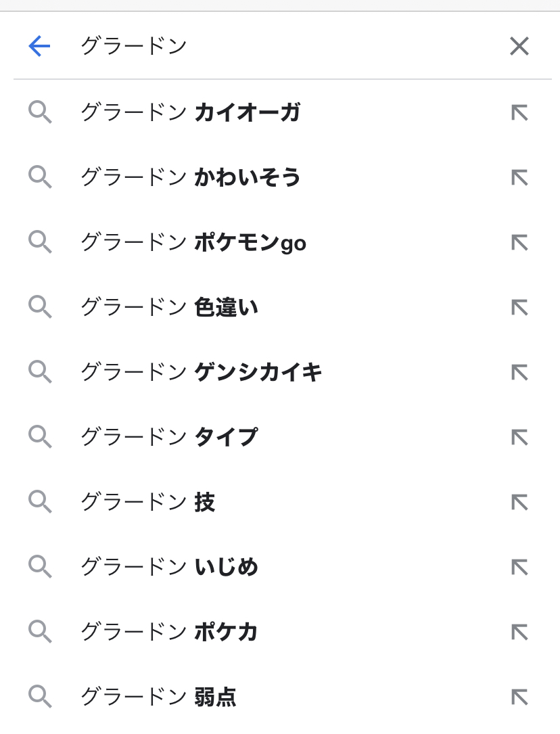
Task: Click magnifier icon beside グラードン ポケカ
Action: pos(40,632)
